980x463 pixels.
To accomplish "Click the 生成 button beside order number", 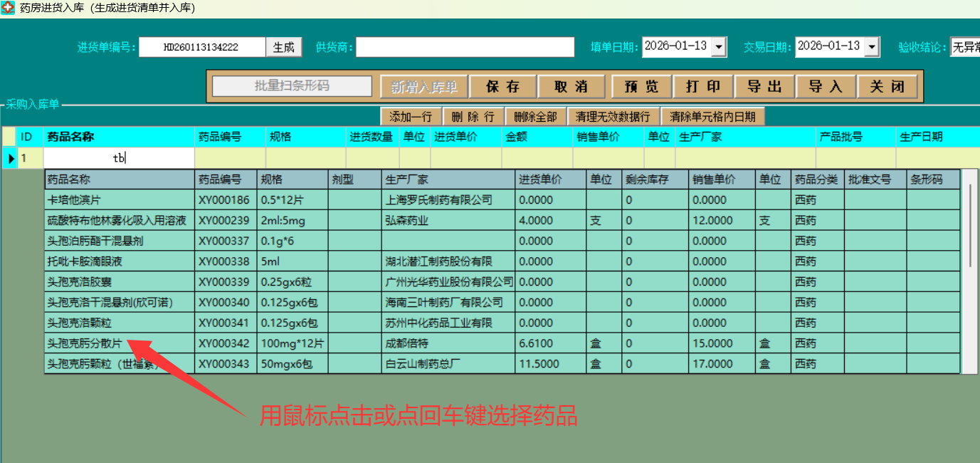I will coord(284,48).
